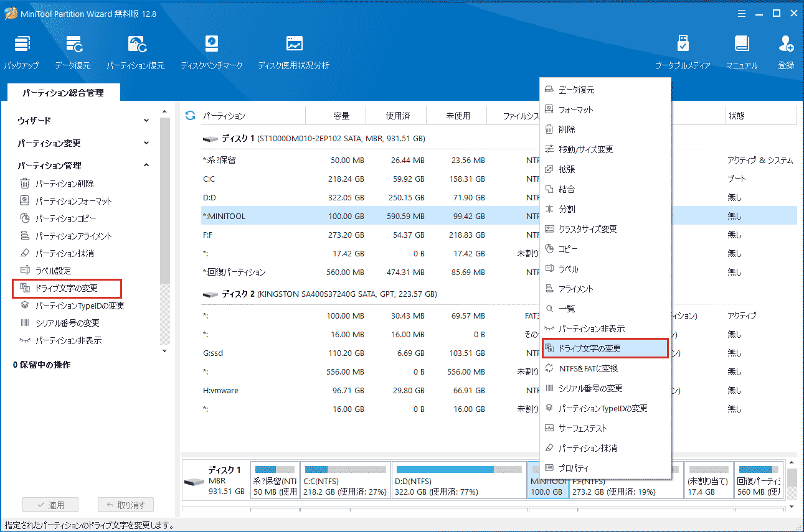This screenshot has width=804, height=532.
Task: Choose コピー in the context menu
Action: 605,249
